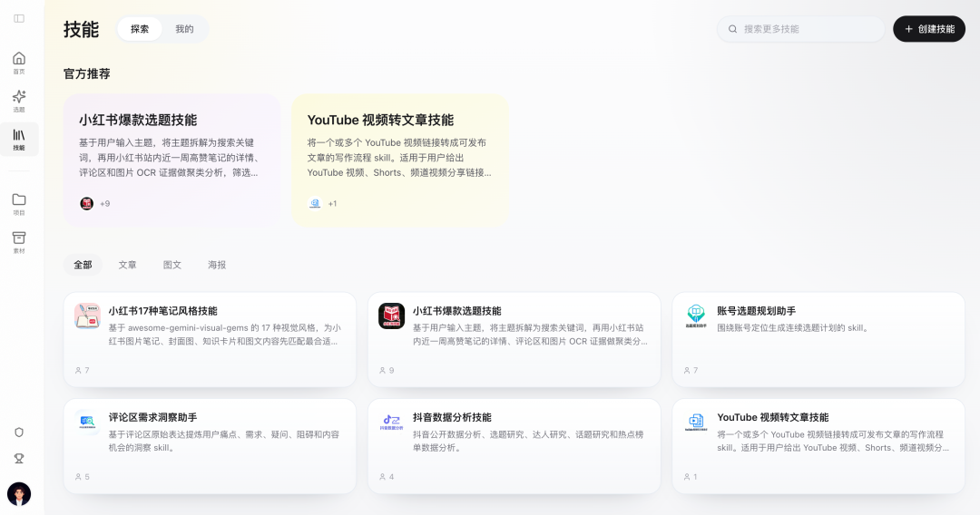Click 账号选题规划助手 card icon
980x515 pixels.
pos(696,316)
